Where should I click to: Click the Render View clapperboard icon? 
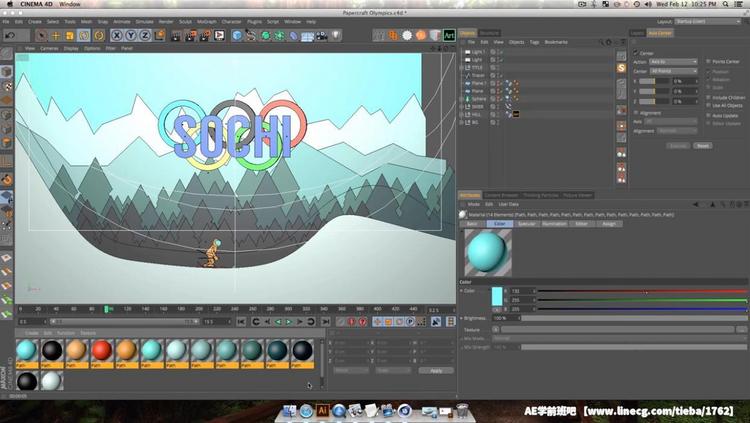click(x=176, y=35)
